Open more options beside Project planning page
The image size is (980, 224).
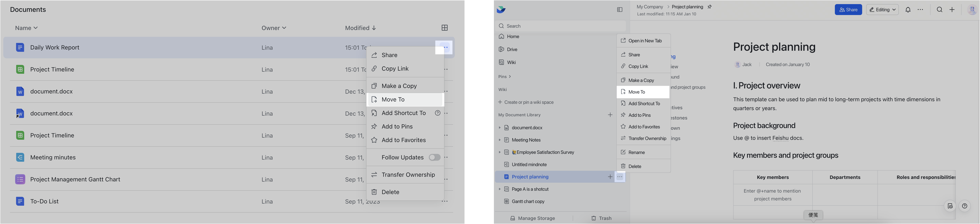pos(620,177)
